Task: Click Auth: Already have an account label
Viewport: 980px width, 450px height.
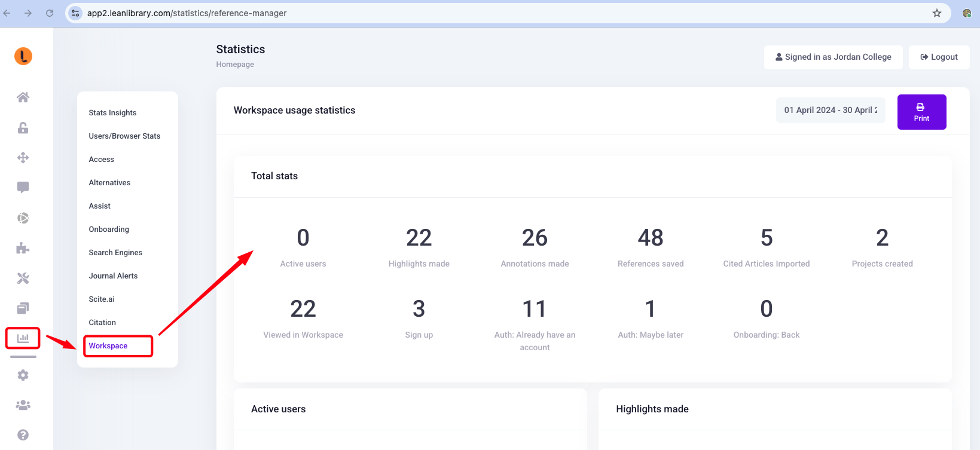Action: [x=535, y=341]
